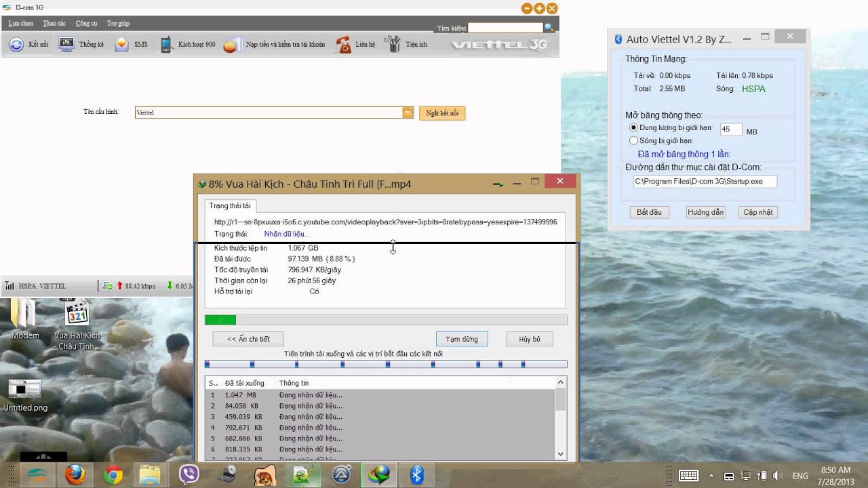Screen dimensions: 868x488
Task: Click the green HSPA signal label in Auto Viettel
Action: (x=753, y=89)
